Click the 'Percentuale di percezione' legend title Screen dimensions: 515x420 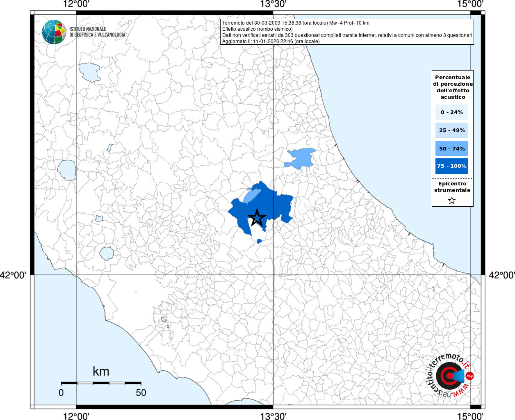453,87
